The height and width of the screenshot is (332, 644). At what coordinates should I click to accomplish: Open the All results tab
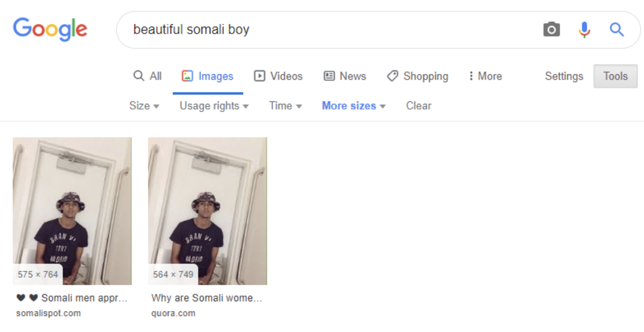147,76
